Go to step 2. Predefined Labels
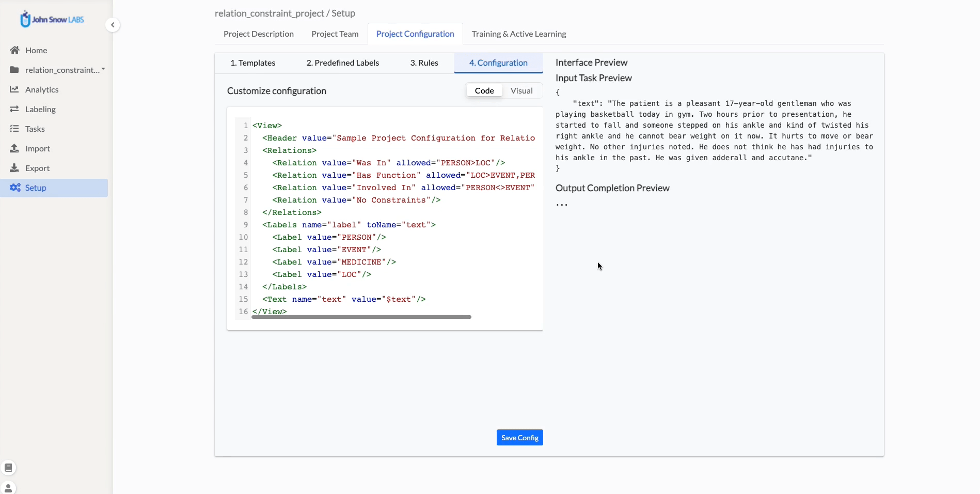Screen dimensions: 980x494 coord(343,63)
